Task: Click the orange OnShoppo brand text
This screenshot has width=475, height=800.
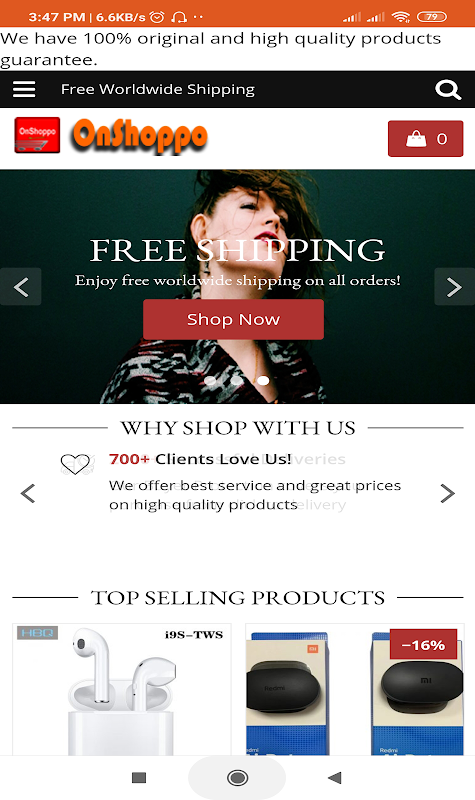Action: (140, 136)
